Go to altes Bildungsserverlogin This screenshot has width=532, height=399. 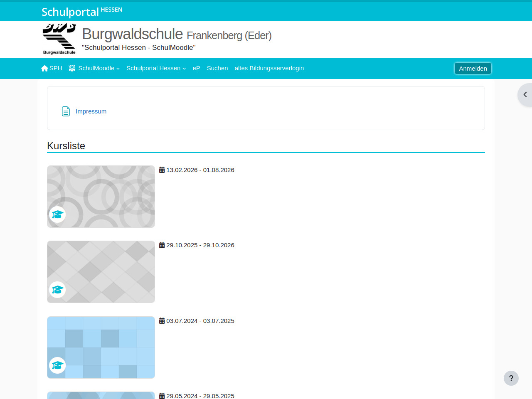pyautogui.click(x=269, y=68)
